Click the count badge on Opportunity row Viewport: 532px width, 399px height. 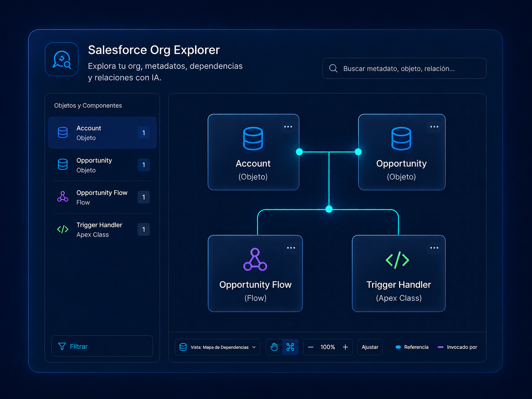144,165
